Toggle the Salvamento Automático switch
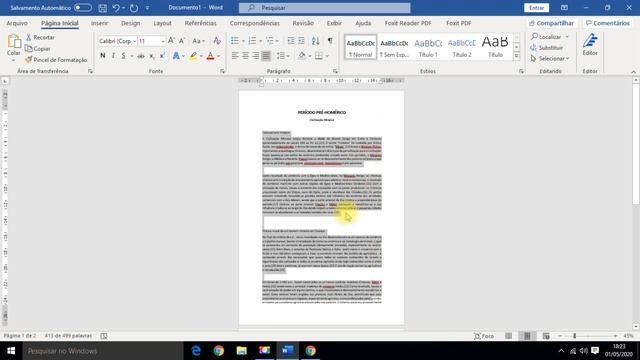640x360 pixels. click(83, 8)
